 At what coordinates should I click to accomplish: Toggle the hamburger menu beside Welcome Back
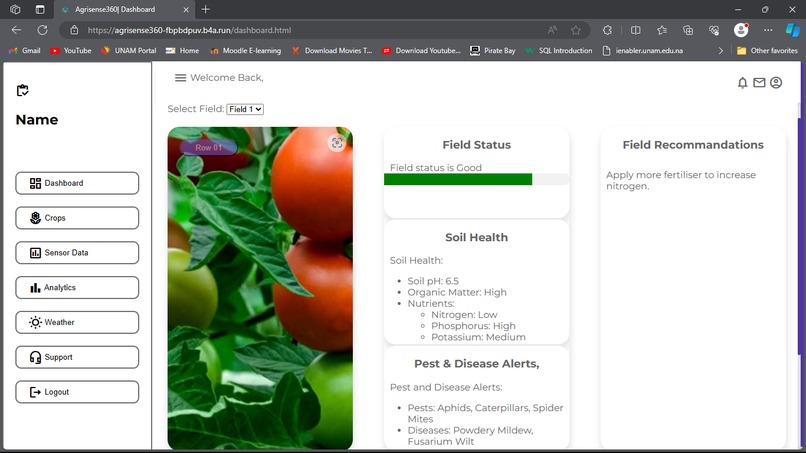pos(180,78)
